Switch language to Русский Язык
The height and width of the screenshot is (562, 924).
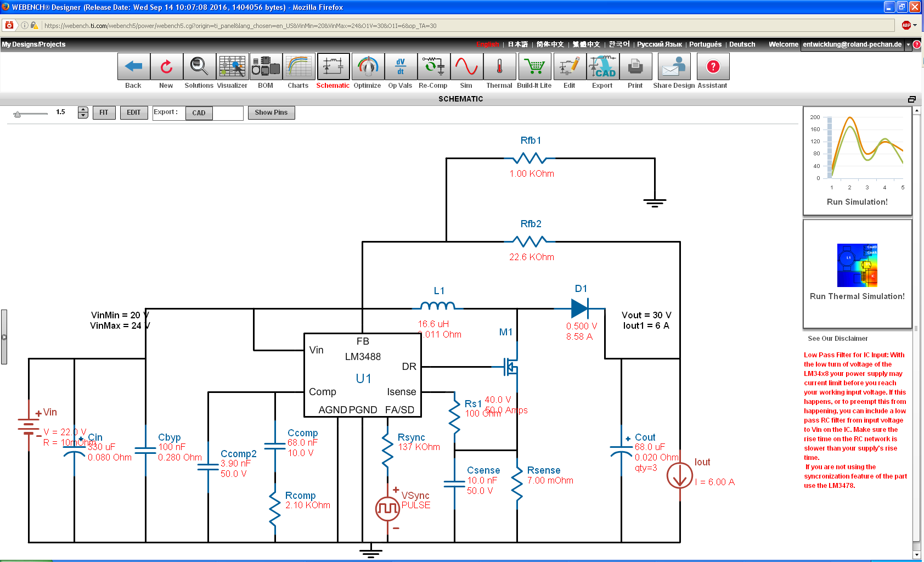659,44
